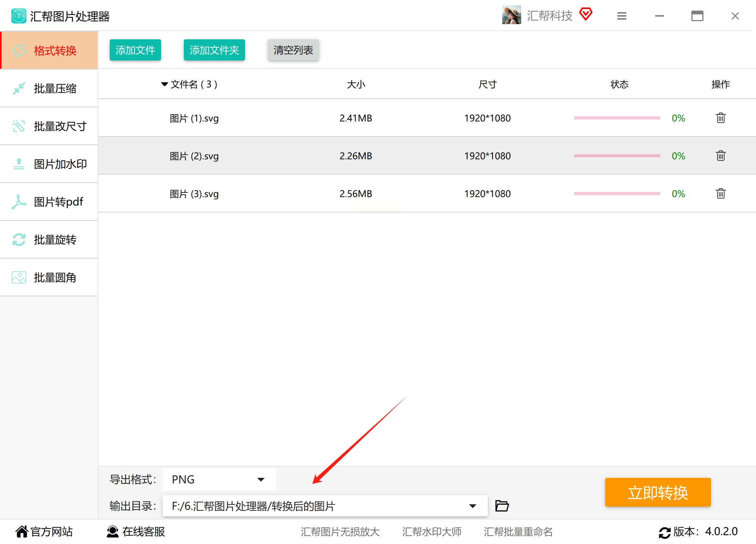Click the red VIP diamond icon
Screen dimensions: 756x544
(586, 14)
